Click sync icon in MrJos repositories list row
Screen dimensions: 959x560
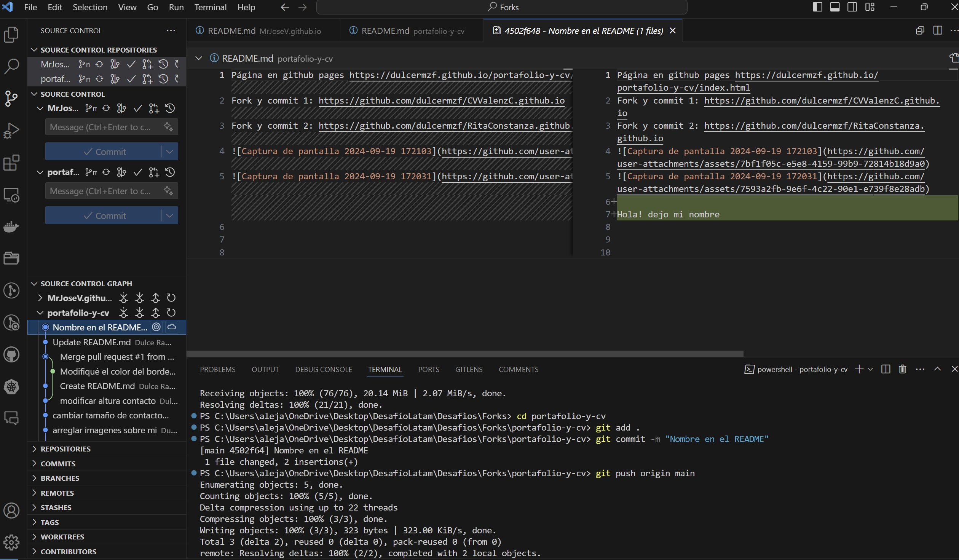99,64
